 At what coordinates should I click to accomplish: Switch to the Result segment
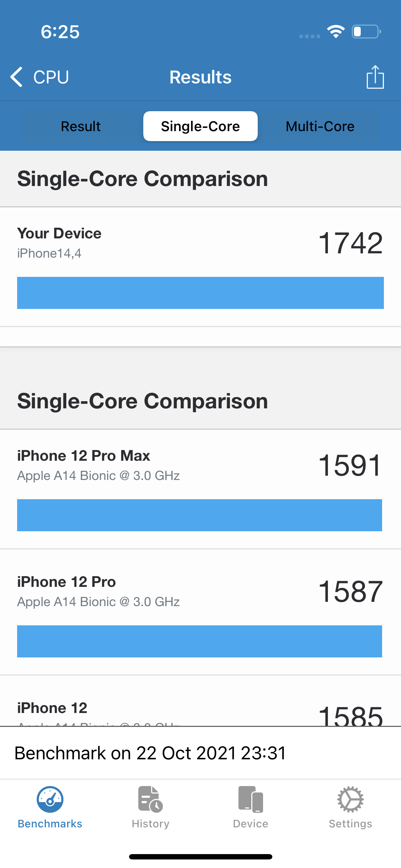click(81, 126)
